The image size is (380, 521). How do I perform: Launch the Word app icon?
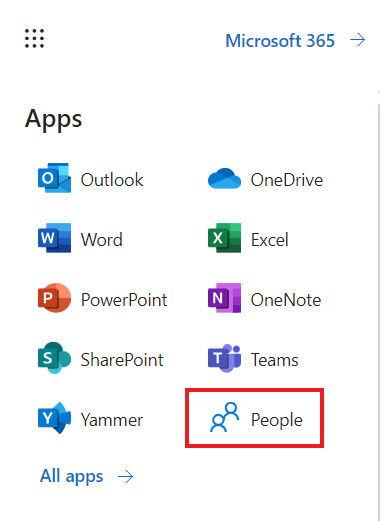click(54, 238)
